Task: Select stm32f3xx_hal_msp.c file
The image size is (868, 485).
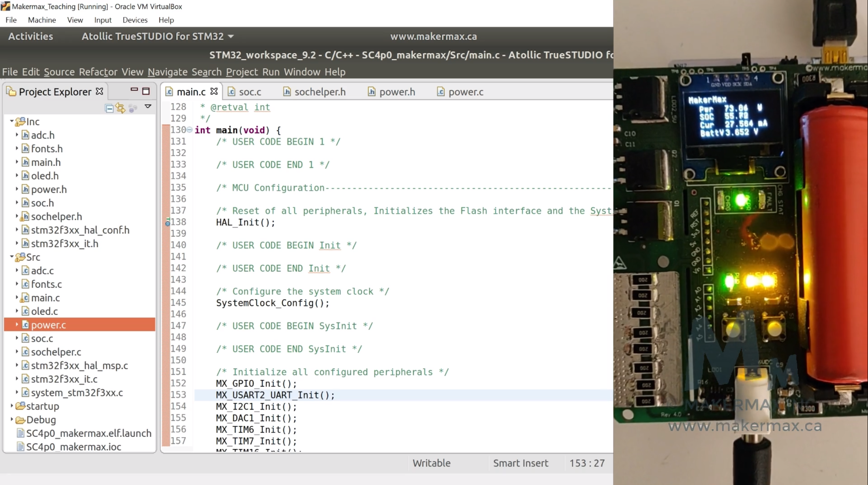Action: point(79,365)
